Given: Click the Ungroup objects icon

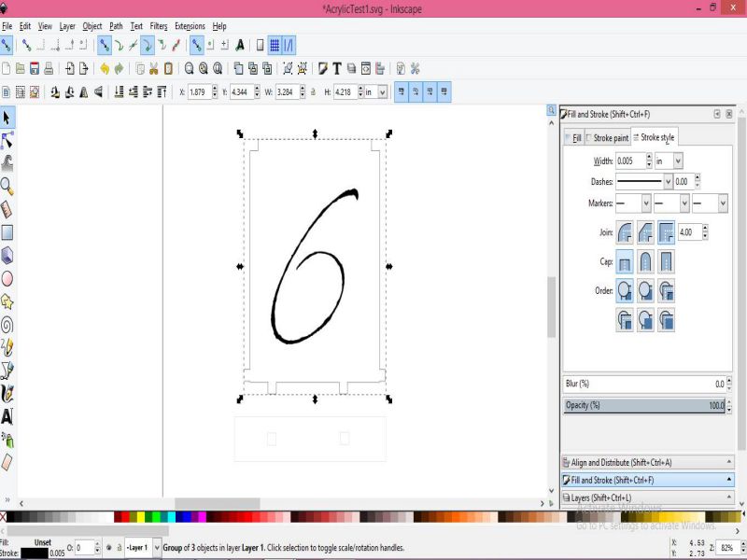Looking at the screenshot, I should point(302,68).
